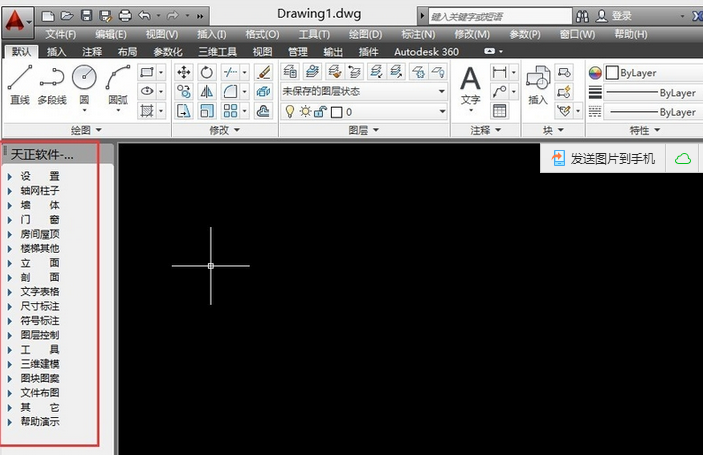Click the large 文字 text tool
This screenshot has height=455, width=703.
(471, 87)
